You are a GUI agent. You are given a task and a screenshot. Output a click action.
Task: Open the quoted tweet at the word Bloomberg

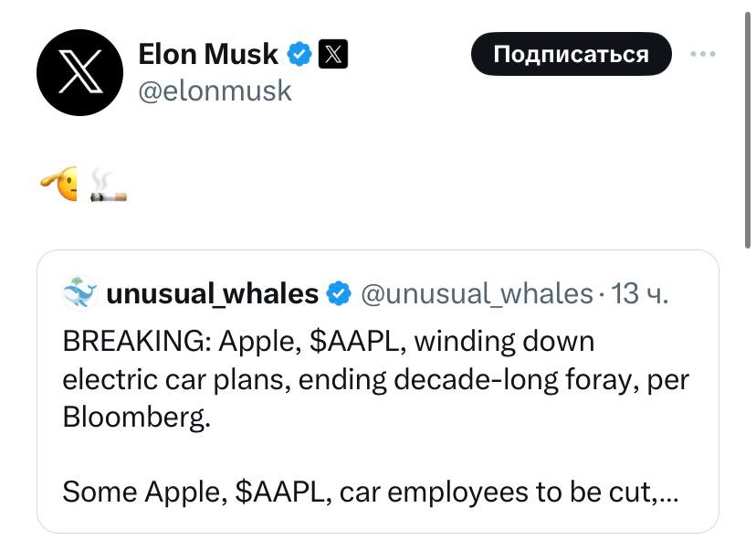(135, 417)
